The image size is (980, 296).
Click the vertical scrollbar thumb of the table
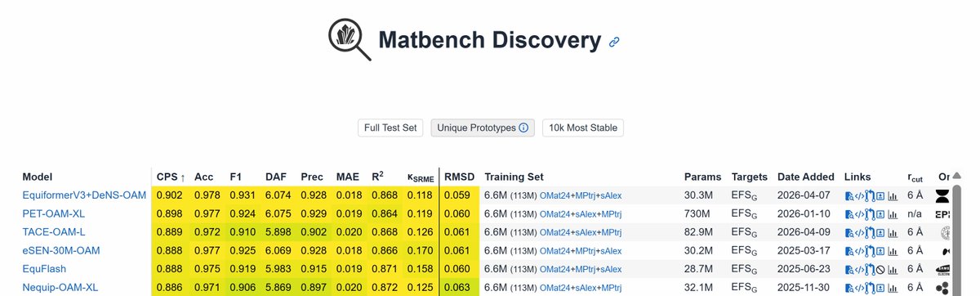pos(956,240)
